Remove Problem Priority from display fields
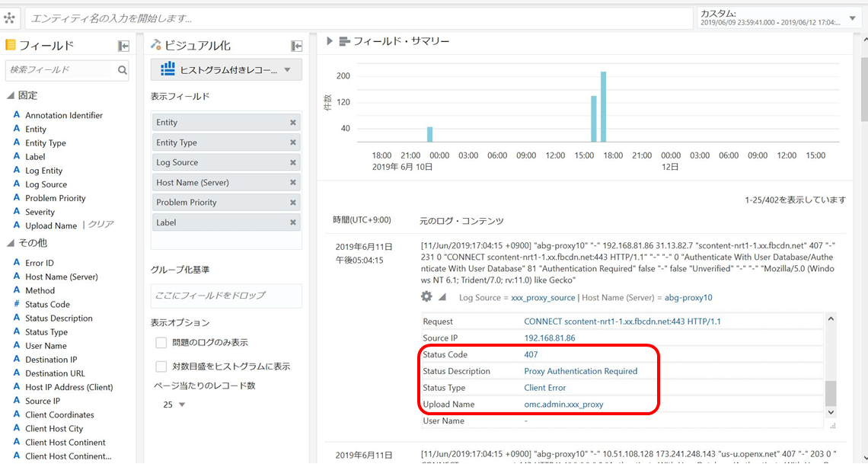Viewport: 868px width, 464px height. coord(293,202)
